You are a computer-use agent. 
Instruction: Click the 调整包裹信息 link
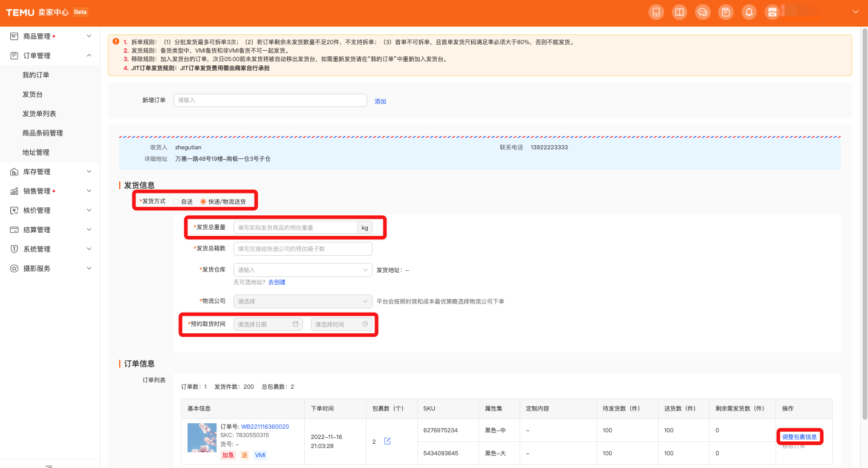(x=799, y=437)
